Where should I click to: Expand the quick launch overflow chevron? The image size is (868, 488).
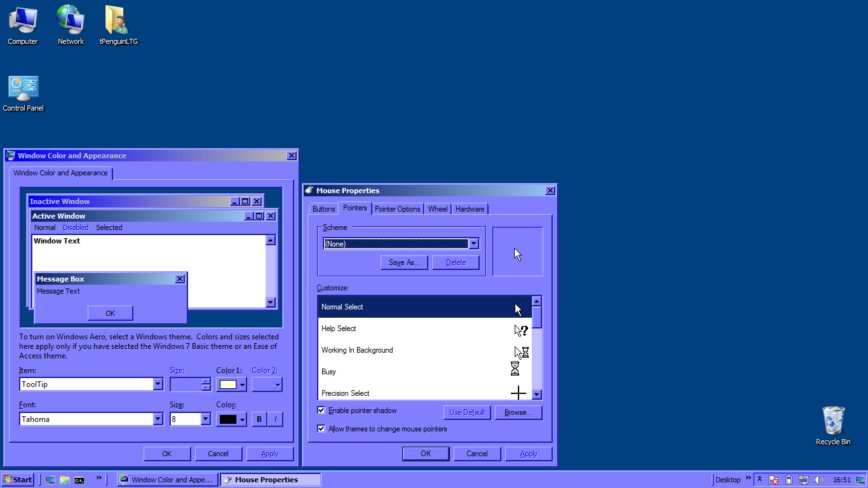click(x=99, y=478)
